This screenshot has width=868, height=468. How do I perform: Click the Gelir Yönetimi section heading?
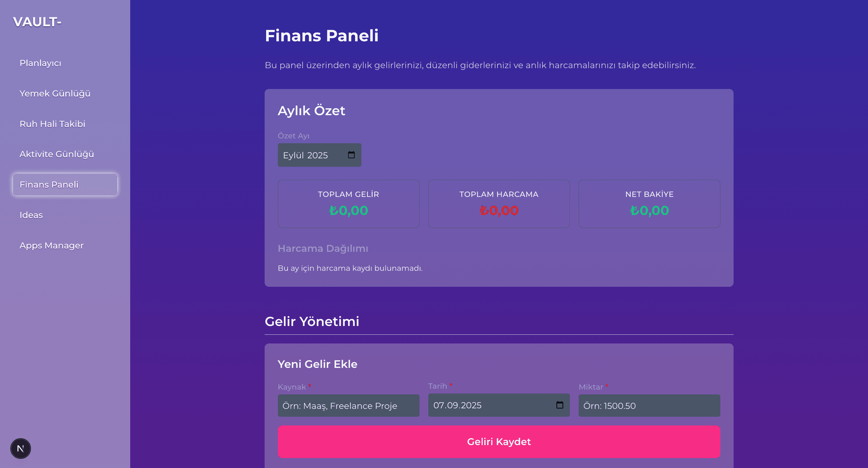[312, 321]
